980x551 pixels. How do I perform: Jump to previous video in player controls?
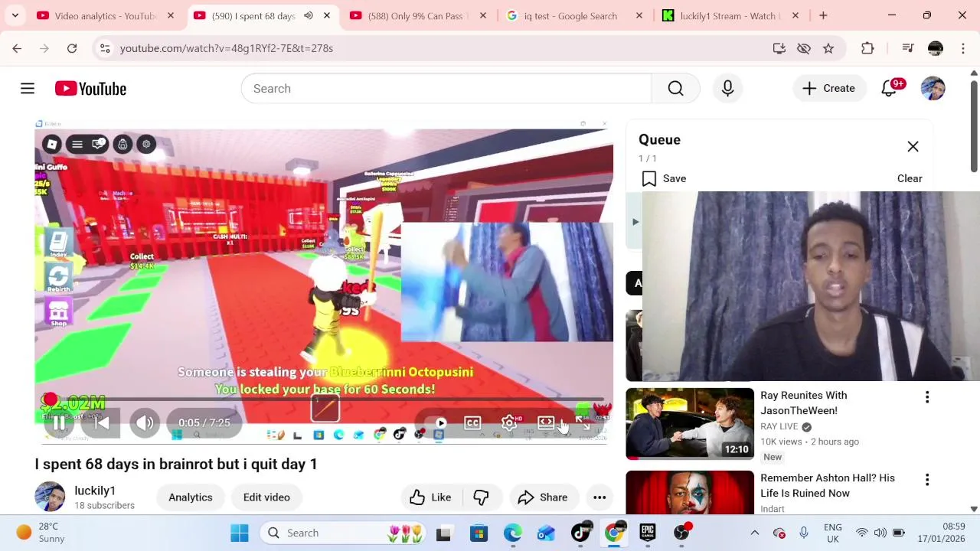click(102, 422)
